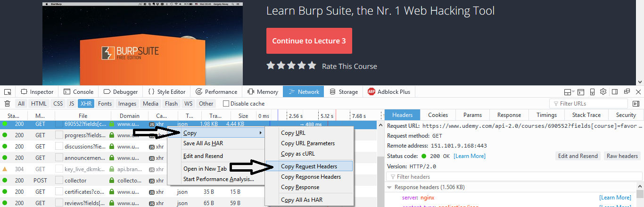
Task: Click the first rating star
Action: 271,66
